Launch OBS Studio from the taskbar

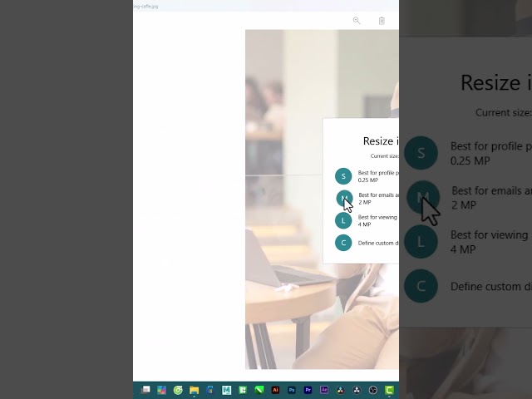click(372, 390)
